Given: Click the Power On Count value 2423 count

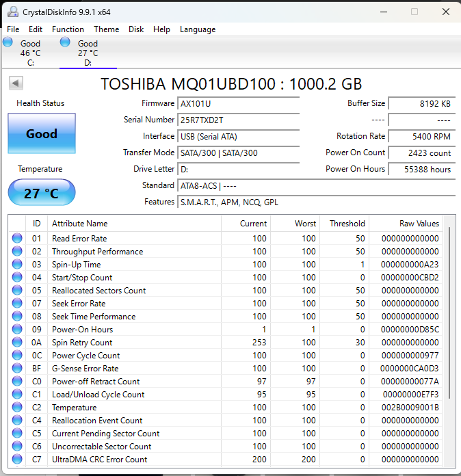Looking at the screenshot, I should coord(422,153).
